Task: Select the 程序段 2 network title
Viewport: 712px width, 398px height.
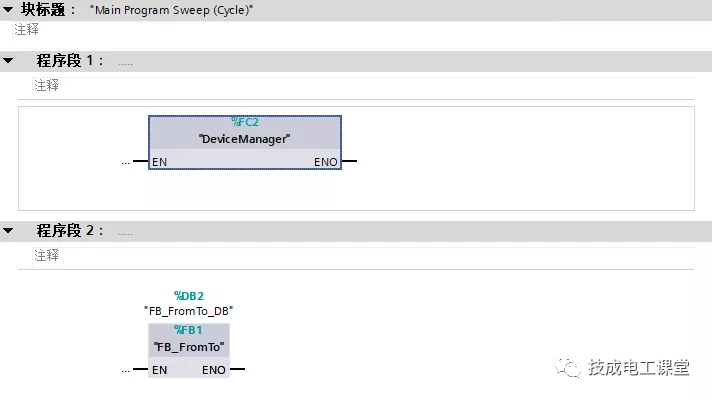Action: (70, 231)
